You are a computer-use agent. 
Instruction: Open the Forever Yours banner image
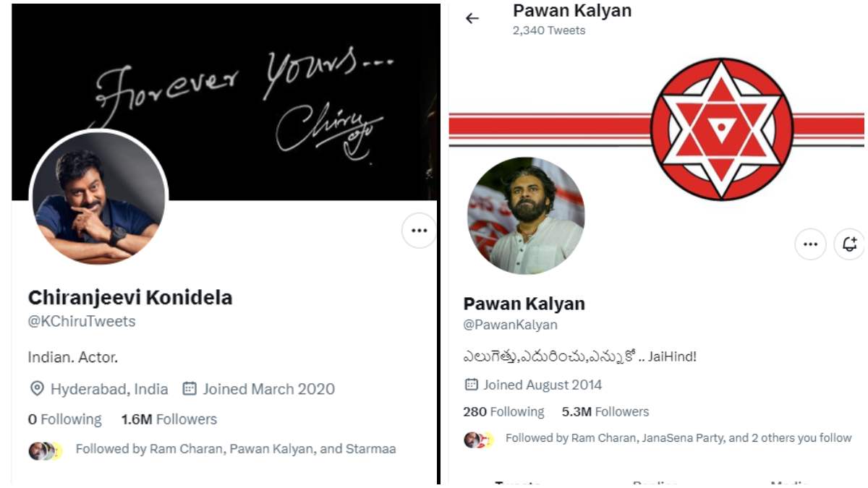point(225,100)
